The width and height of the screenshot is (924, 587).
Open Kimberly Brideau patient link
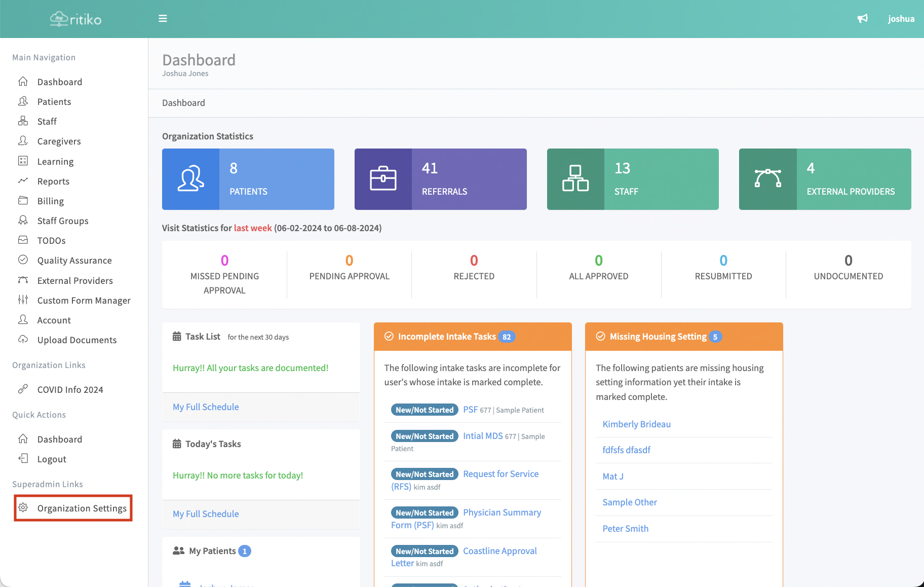point(636,424)
